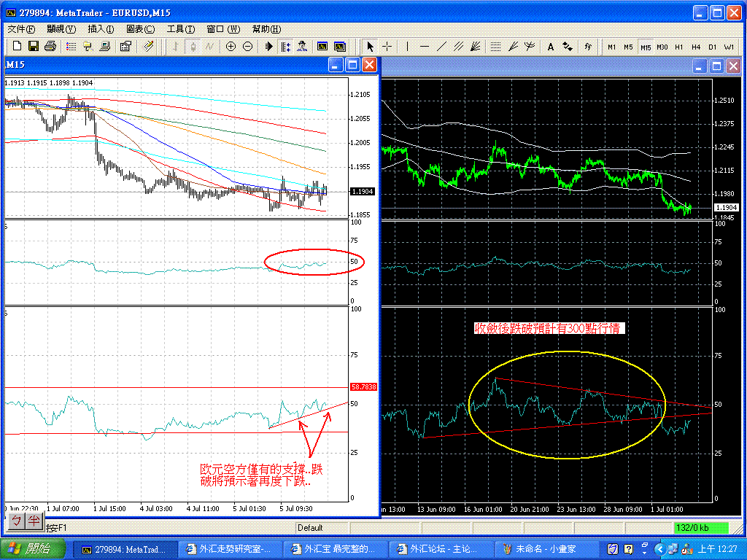Viewport: 747px width, 560px height.
Task: Select the Fibonacci Fan tool
Action: [513, 46]
